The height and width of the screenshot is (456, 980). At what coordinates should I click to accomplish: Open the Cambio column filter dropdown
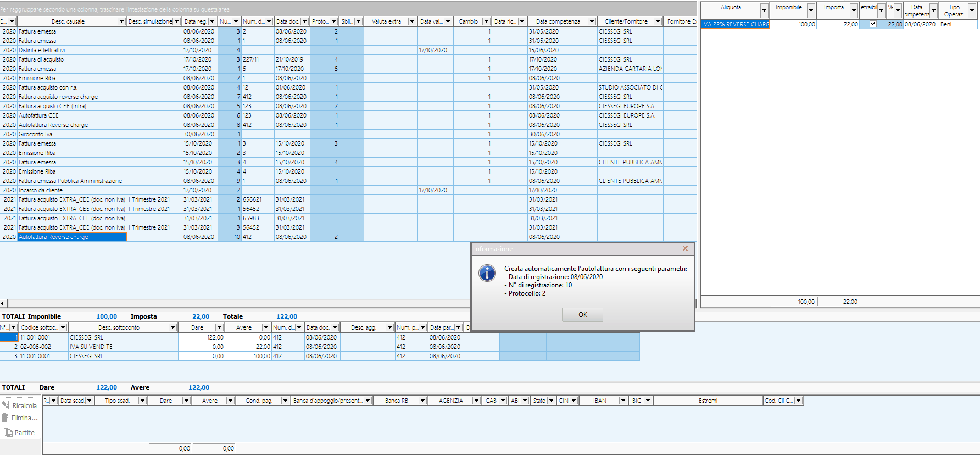tap(486, 21)
